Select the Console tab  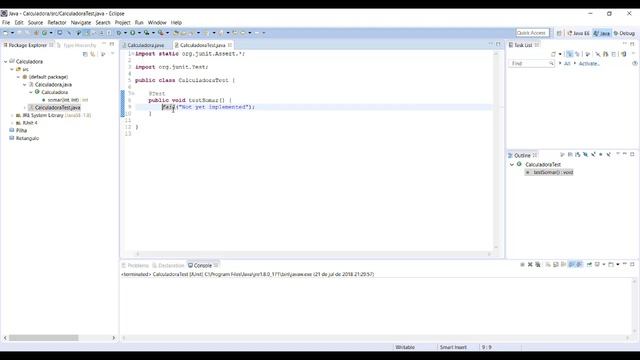(203, 265)
